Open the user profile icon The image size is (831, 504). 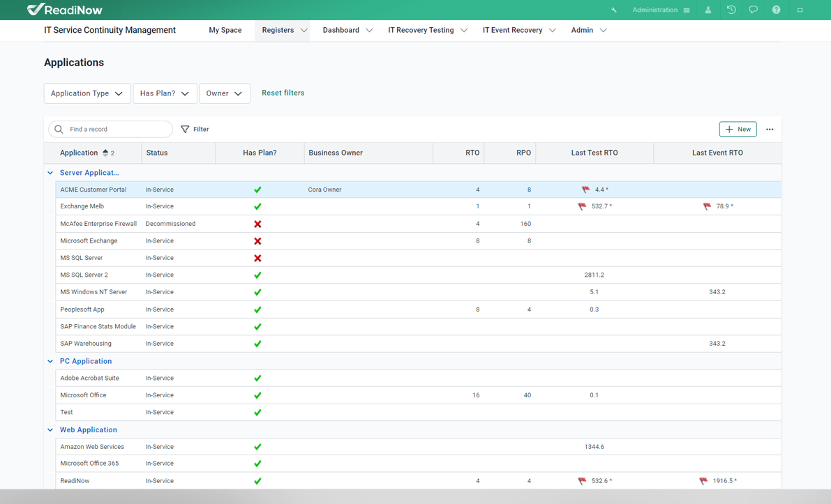[x=708, y=10]
